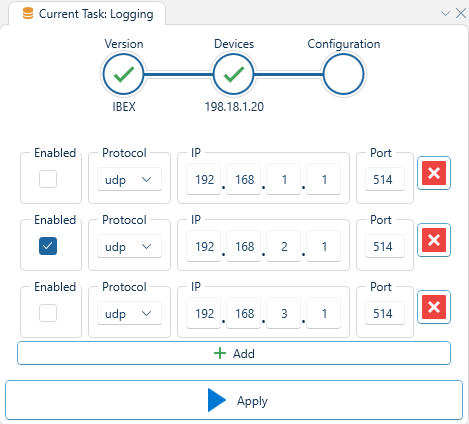
Task: Delete the 192.168.2.1 logging entry
Action: point(434,240)
